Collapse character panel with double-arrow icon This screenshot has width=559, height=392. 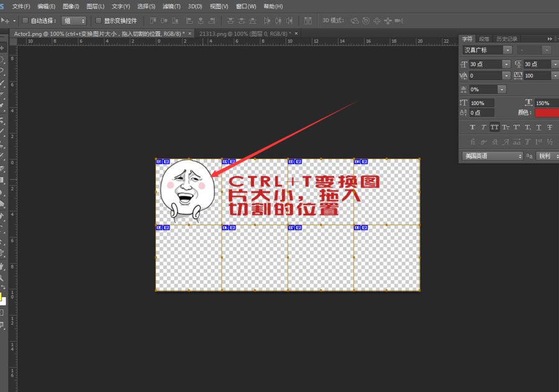[550, 39]
